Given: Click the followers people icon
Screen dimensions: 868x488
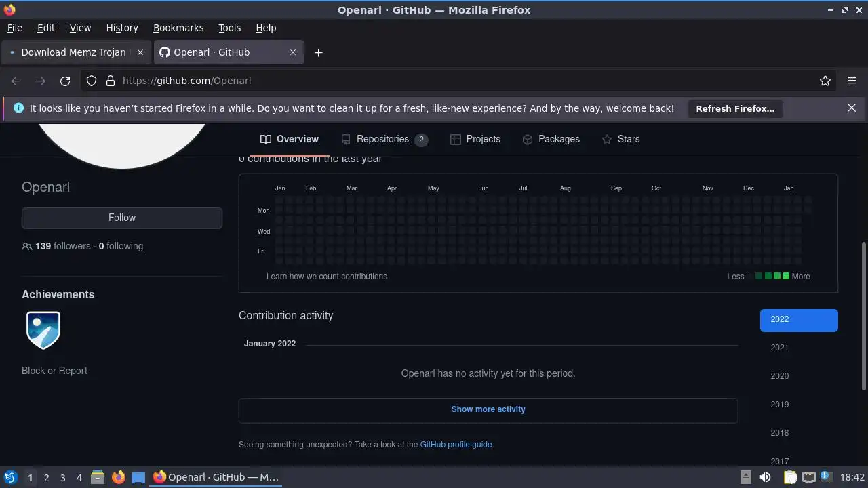Looking at the screenshot, I should pos(27,247).
